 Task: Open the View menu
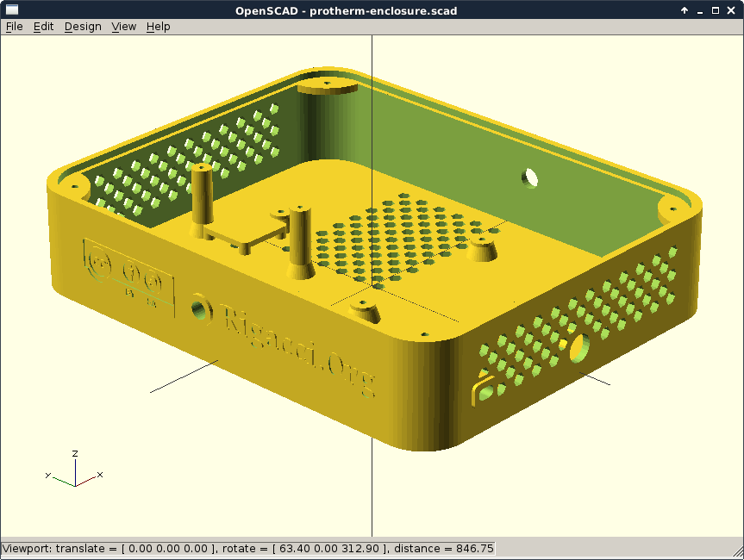click(x=124, y=27)
